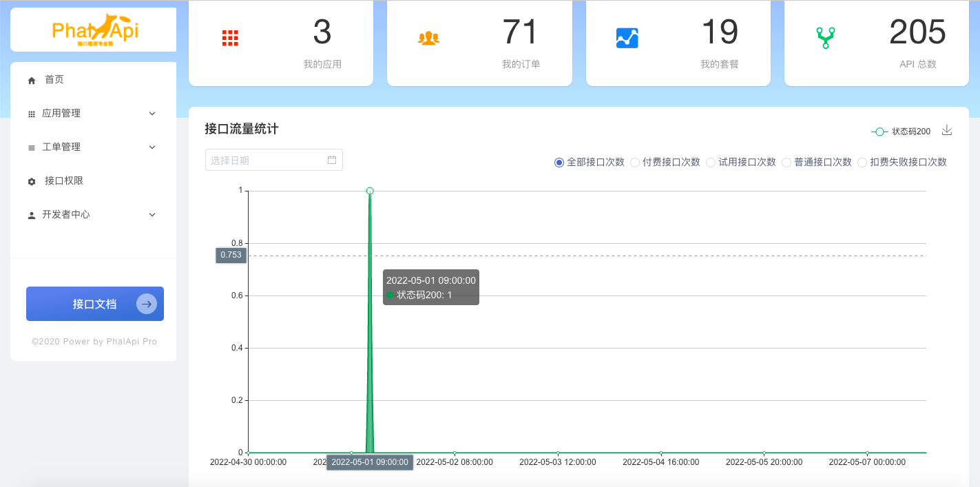Screen dimensions: 980x487
Task: Click the 状态码200: 1 tooltip text
Action: coord(424,295)
